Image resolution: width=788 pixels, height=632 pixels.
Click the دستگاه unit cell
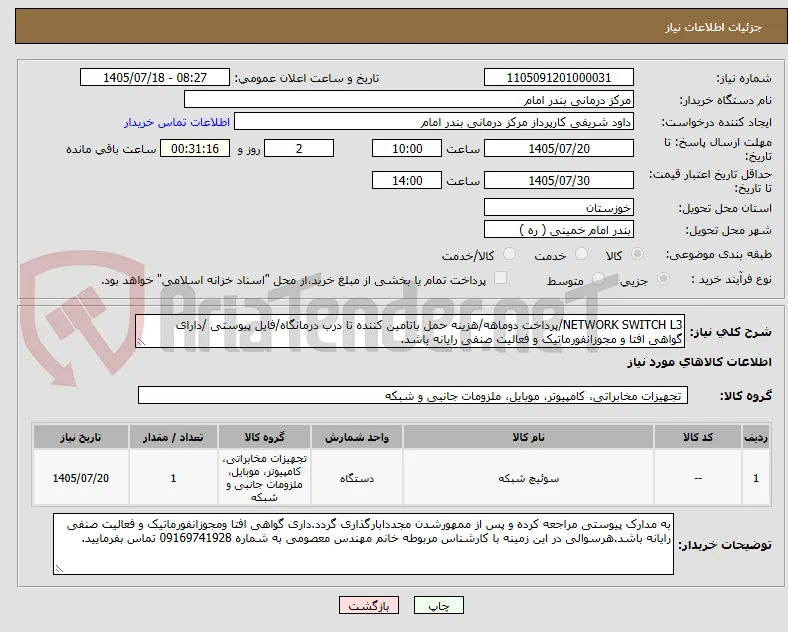(x=356, y=478)
